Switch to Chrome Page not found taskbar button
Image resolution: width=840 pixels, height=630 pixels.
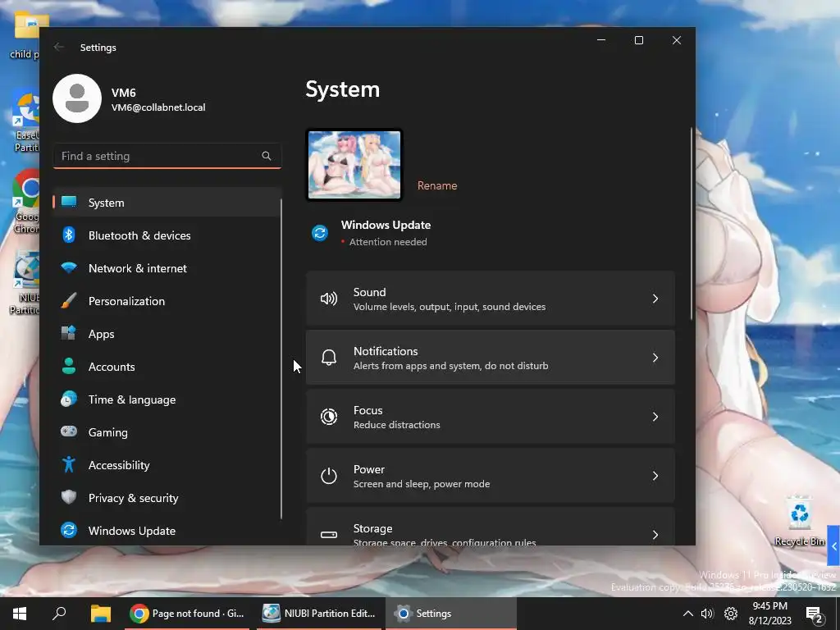click(187, 614)
